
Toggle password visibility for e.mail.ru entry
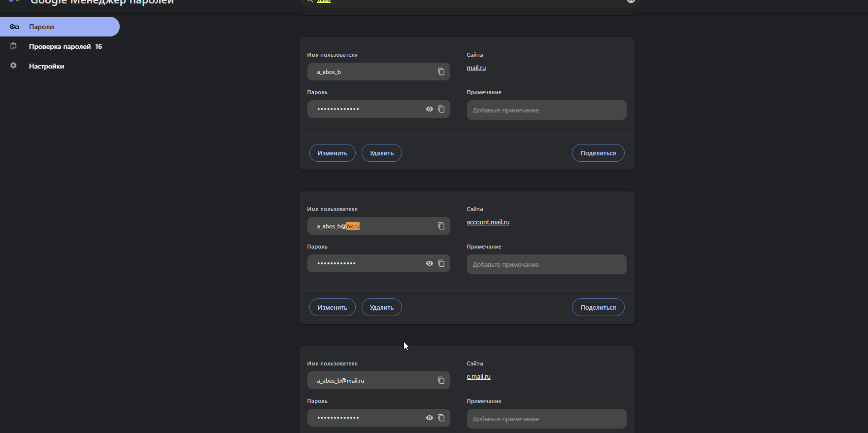pyautogui.click(x=429, y=418)
